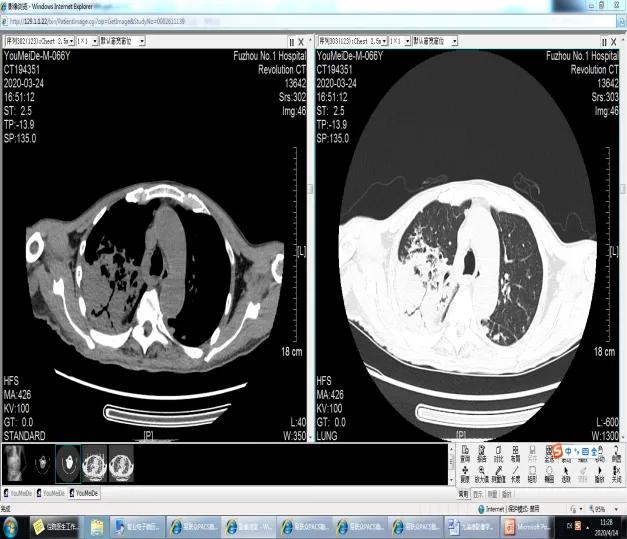Open left pane series 302 dropdown
The width and height of the screenshot is (627, 539).
tap(72, 41)
